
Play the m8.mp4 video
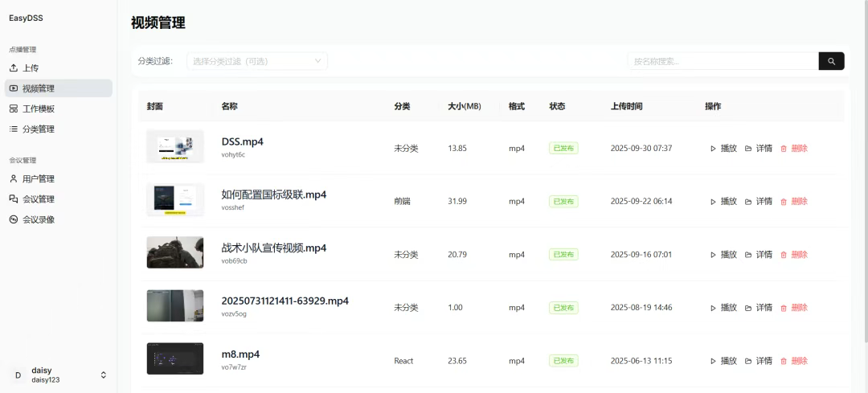[x=723, y=361]
